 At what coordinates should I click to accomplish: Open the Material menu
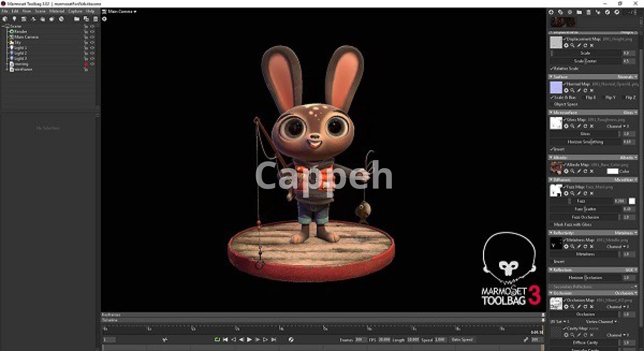pos(57,11)
